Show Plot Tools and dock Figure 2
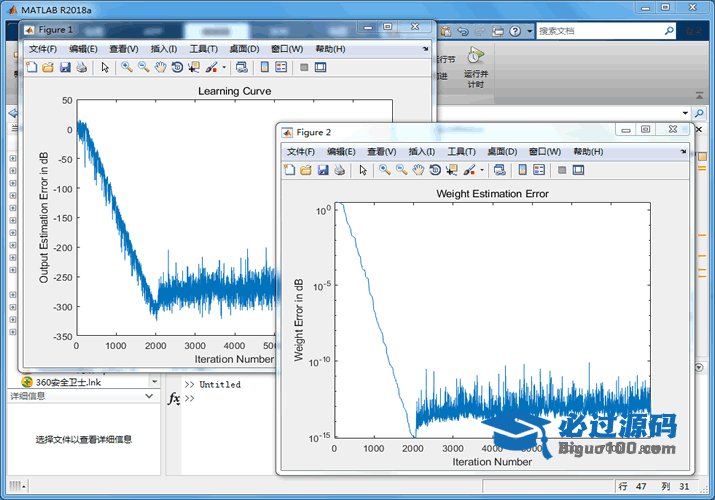Image resolution: width=715 pixels, height=500 pixels. 579,170
